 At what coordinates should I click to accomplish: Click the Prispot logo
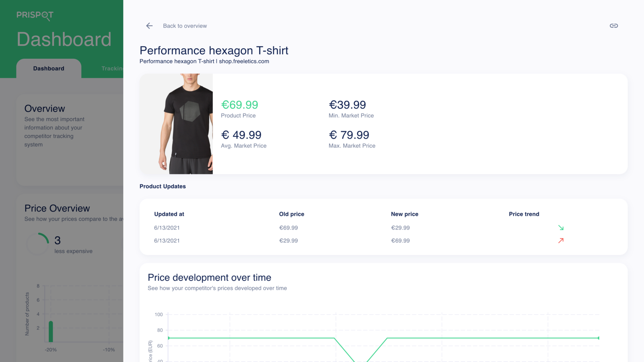pos(35,15)
